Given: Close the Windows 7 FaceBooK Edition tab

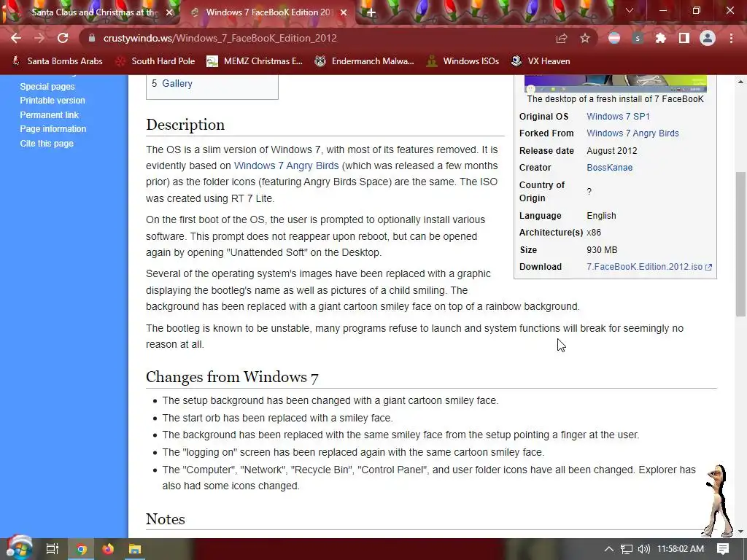Looking at the screenshot, I should click(x=344, y=12).
